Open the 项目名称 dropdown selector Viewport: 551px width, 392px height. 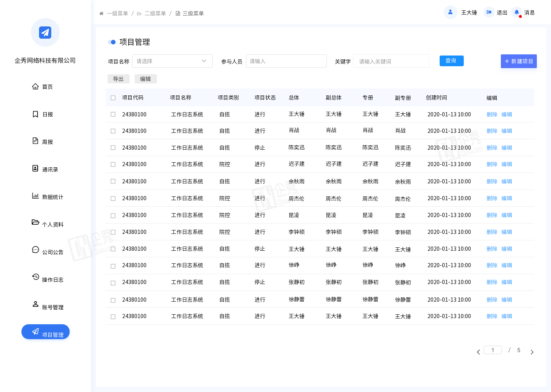pyautogui.click(x=172, y=61)
